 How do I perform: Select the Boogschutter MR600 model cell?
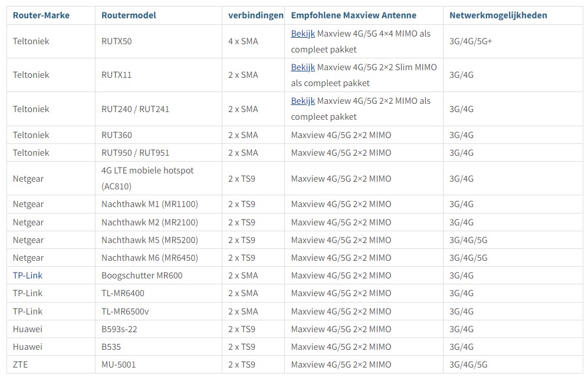coord(141,276)
